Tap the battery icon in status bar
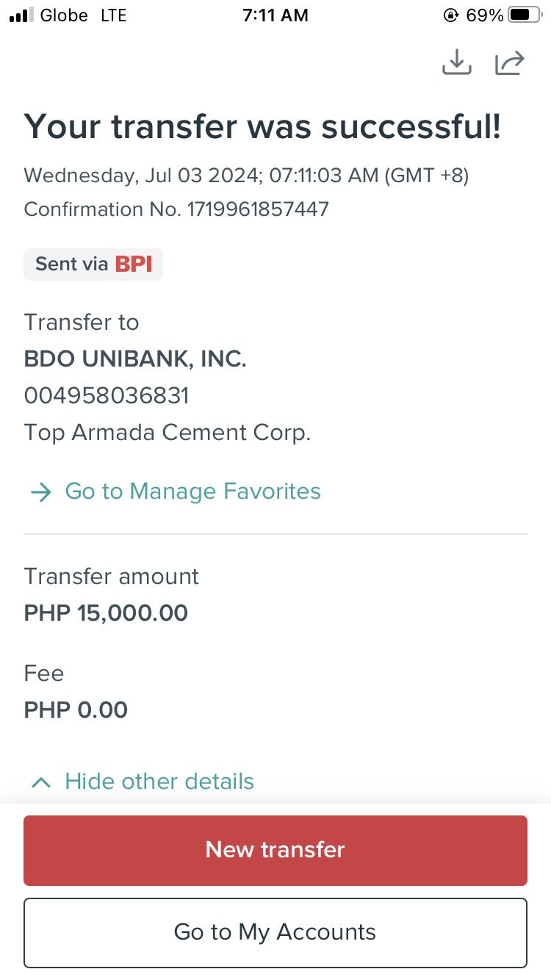This screenshot has height=980, width=551. pyautogui.click(x=525, y=15)
